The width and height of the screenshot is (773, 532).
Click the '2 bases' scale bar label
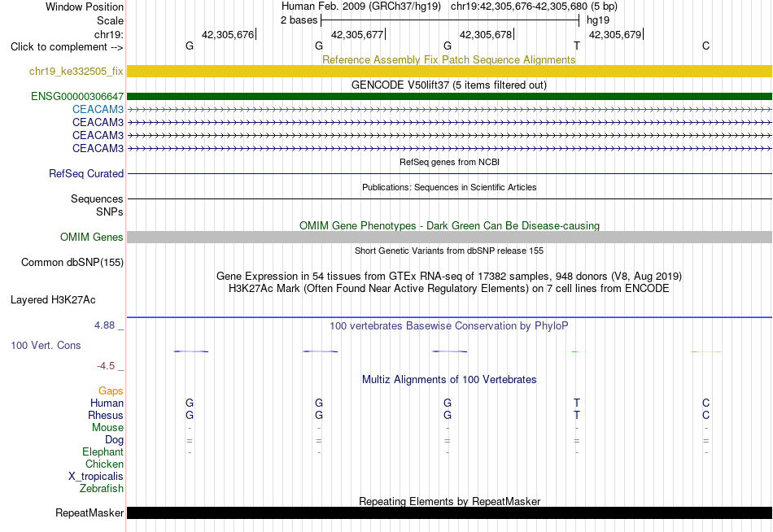299,20
